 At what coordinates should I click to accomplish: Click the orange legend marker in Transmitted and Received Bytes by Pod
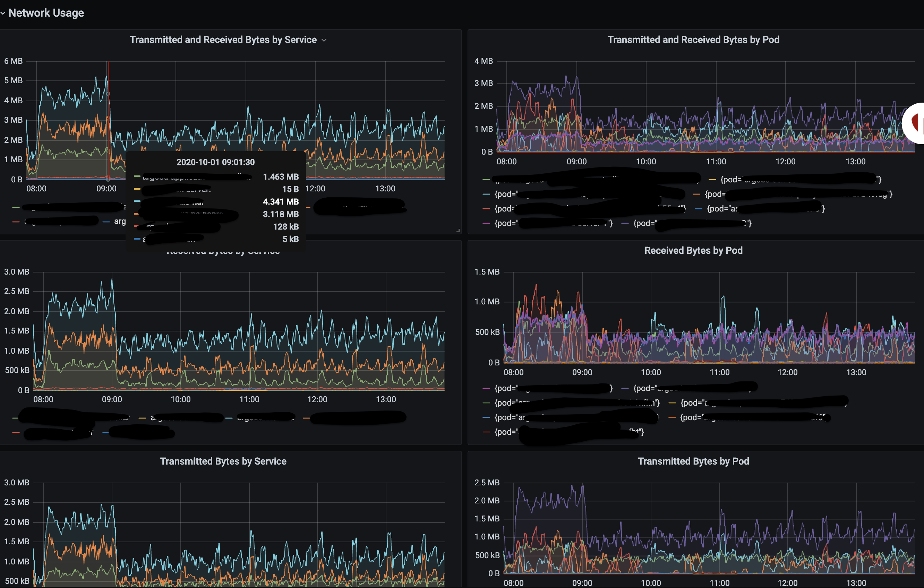pos(696,194)
